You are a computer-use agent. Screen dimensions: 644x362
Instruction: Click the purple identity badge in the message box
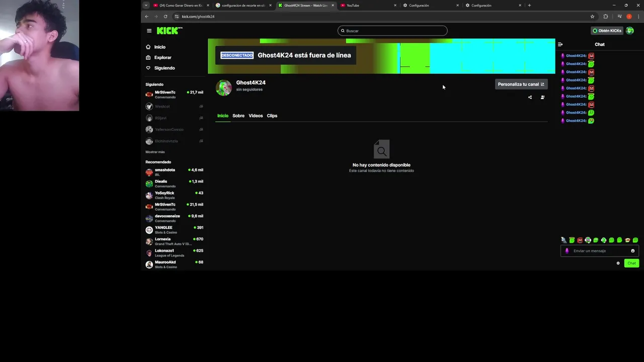point(567,251)
